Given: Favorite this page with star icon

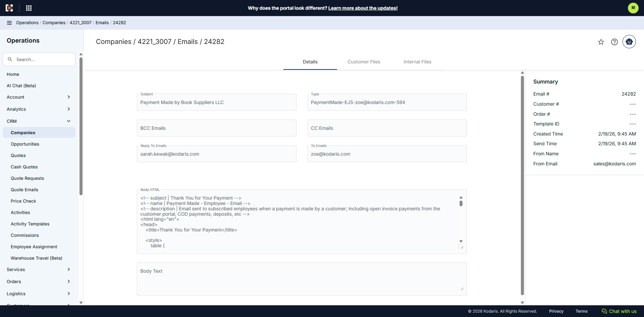Looking at the screenshot, I should click(601, 42).
